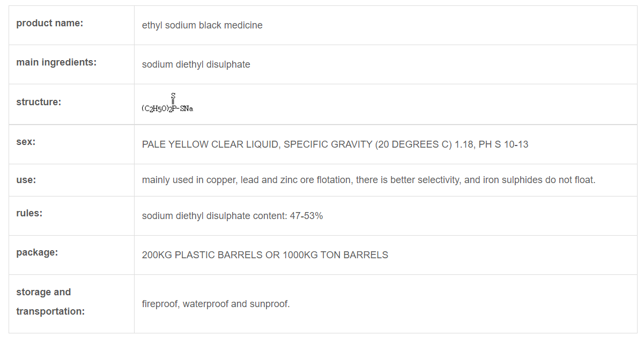Click the '47-53%' content value
This screenshot has height=342, width=644.
tap(306, 216)
